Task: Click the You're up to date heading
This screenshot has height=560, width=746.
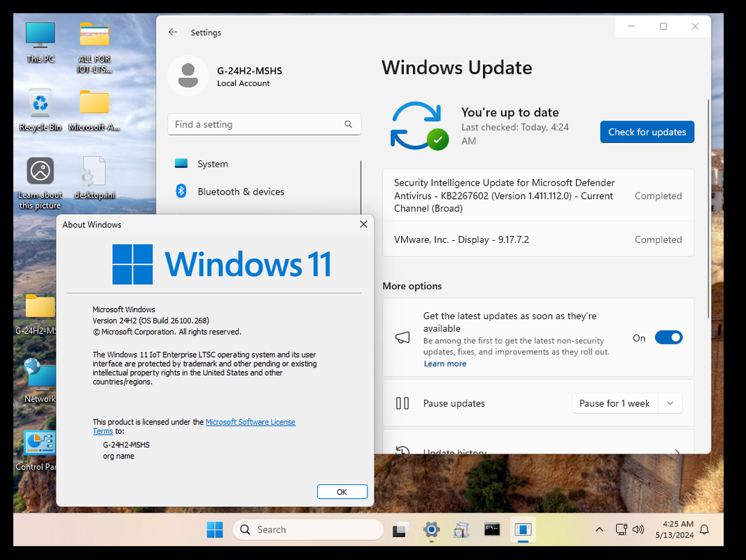Action: [510, 112]
